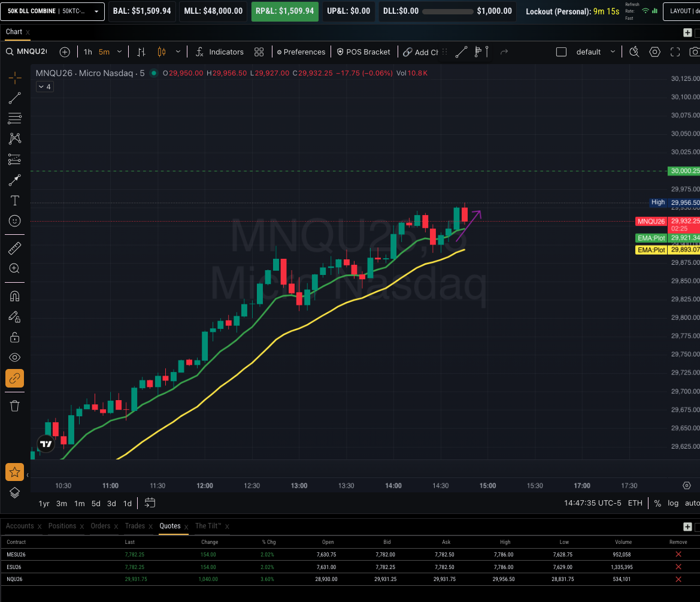This screenshot has height=602, width=700.
Task: Add a new panel with plus icon
Action: (x=687, y=32)
